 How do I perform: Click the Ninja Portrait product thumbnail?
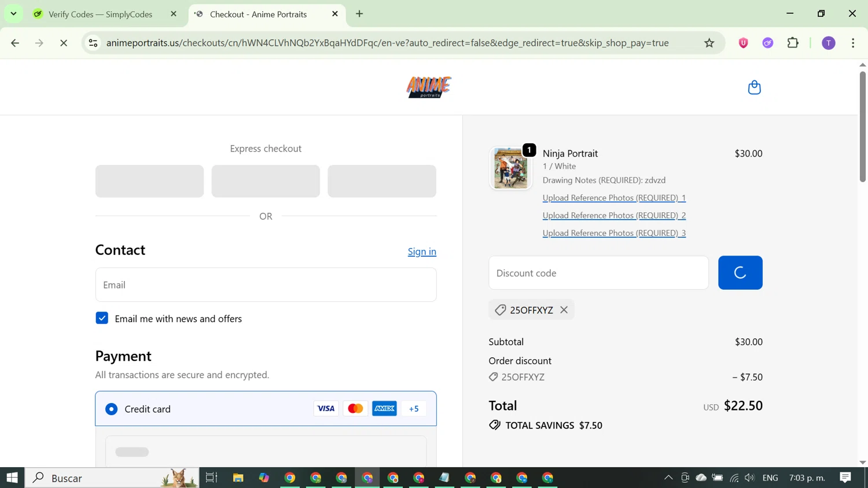click(510, 168)
